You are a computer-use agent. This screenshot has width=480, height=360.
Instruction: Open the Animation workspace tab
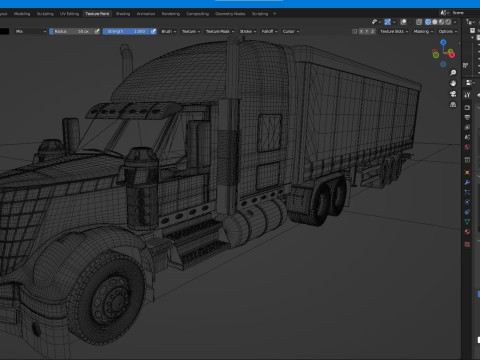pos(146,14)
